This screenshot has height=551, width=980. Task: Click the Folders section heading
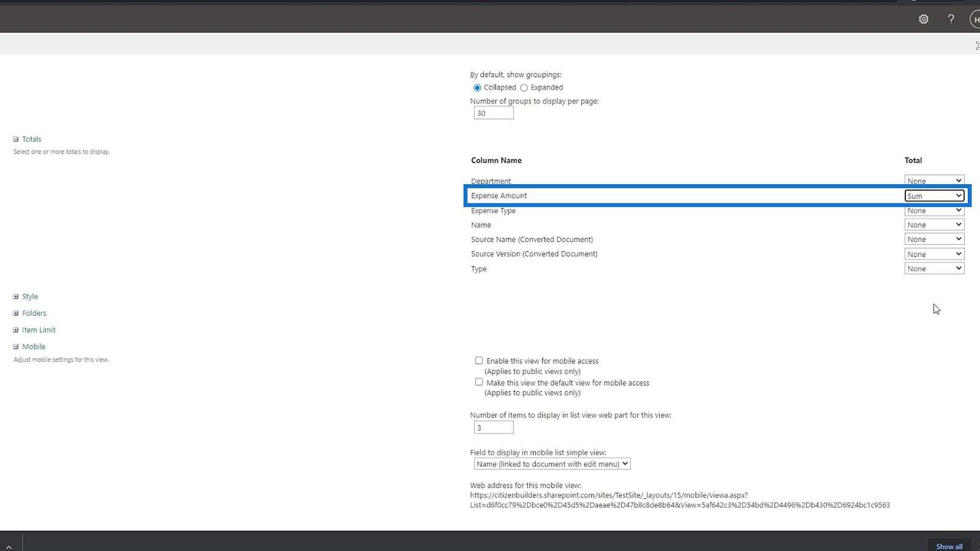click(34, 313)
